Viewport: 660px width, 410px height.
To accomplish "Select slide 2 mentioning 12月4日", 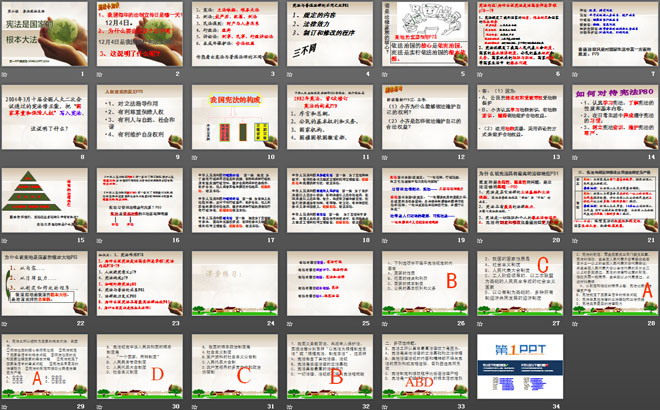I will pyautogui.click(x=140, y=34).
